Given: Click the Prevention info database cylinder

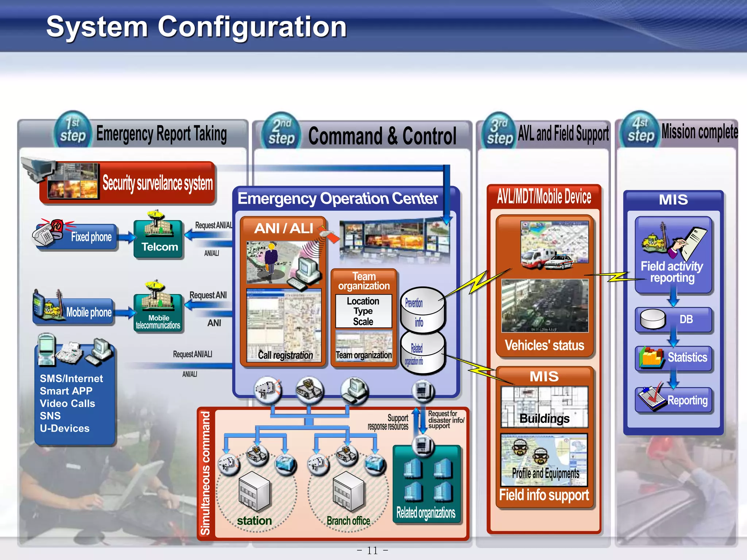Looking at the screenshot, I should (422, 310).
